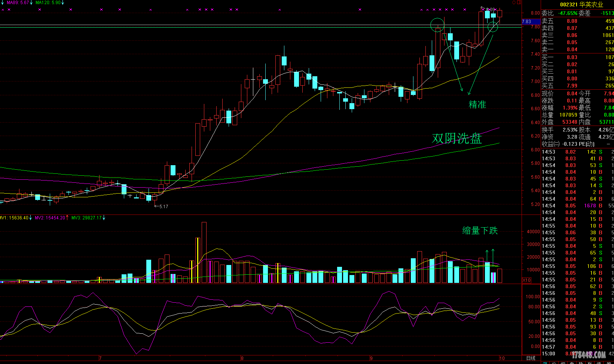Click the 8.09 high price marker

pos(490,9)
